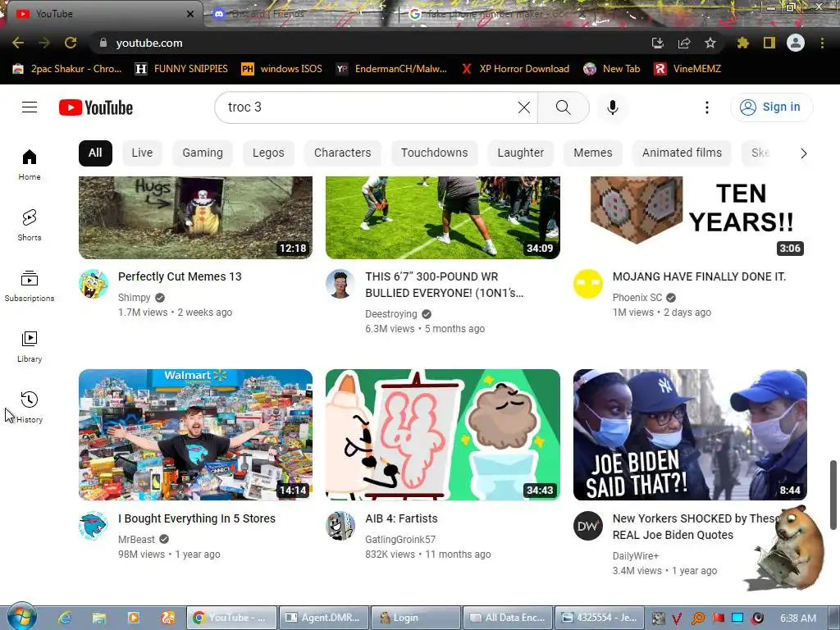Show more filter chips with right chevron
This screenshot has width=840, height=630.
pyautogui.click(x=804, y=153)
